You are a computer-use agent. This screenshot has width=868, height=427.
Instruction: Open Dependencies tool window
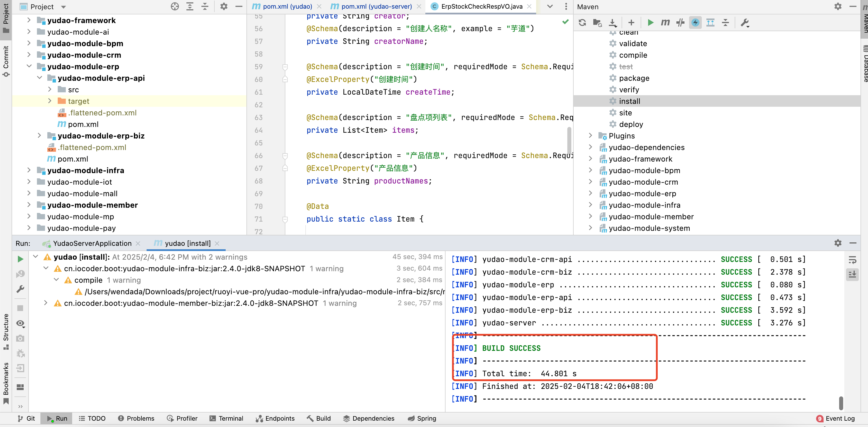click(x=368, y=418)
